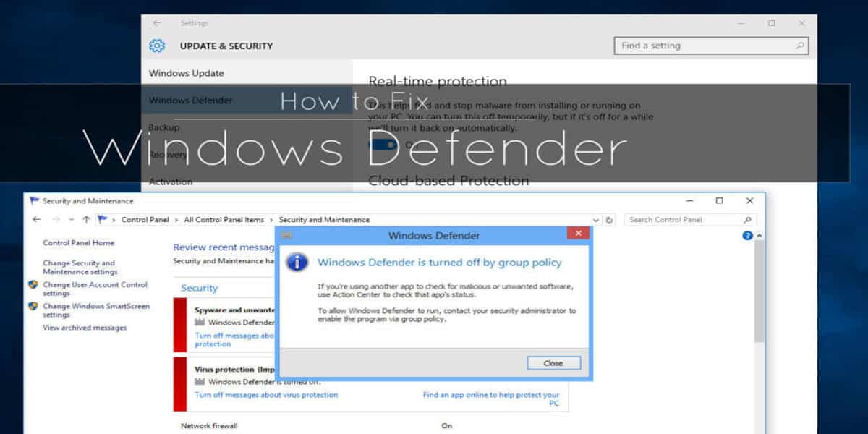This screenshot has width=868, height=434.
Task: Close the Windows Defender group policy dialog
Action: pyautogui.click(x=553, y=362)
